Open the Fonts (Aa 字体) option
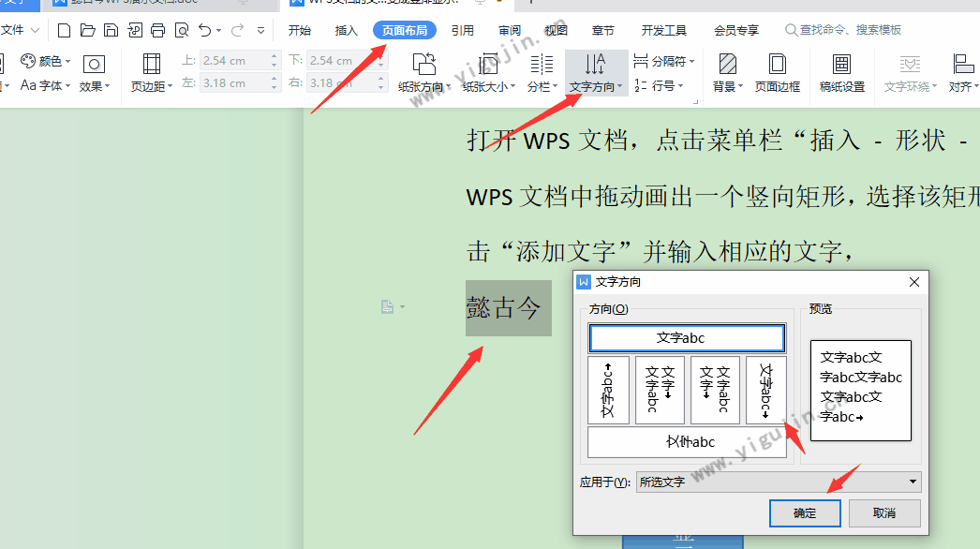Screen dimensions: 980x549 point(45,85)
